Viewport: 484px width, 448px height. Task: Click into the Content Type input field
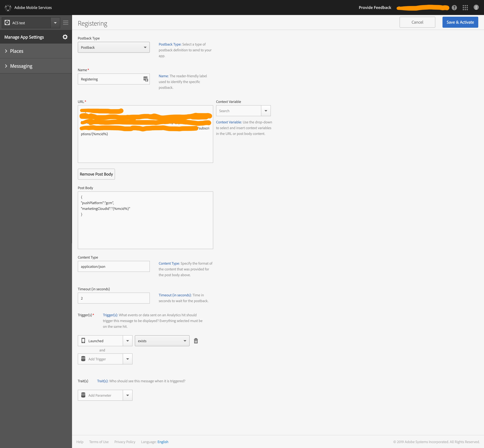click(x=114, y=266)
